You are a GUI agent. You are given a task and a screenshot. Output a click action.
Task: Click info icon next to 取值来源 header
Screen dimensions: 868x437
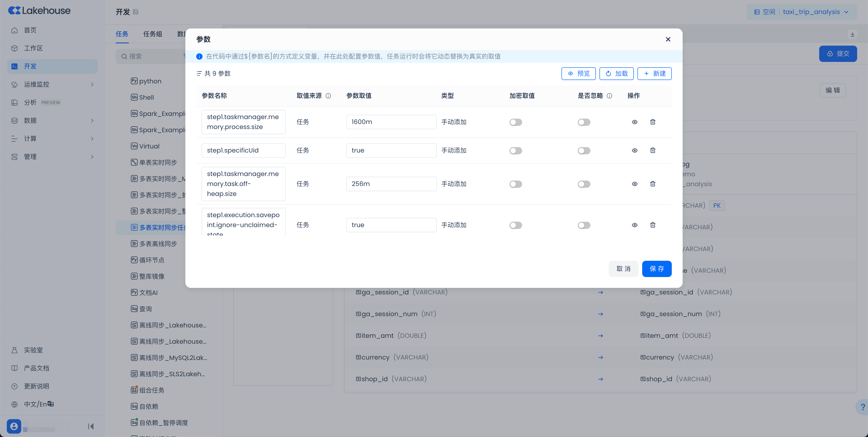click(328, 96)
